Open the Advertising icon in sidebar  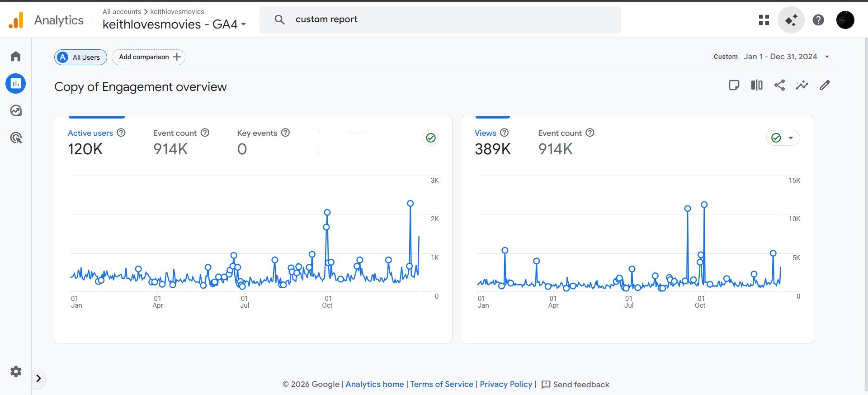point(16,138)
